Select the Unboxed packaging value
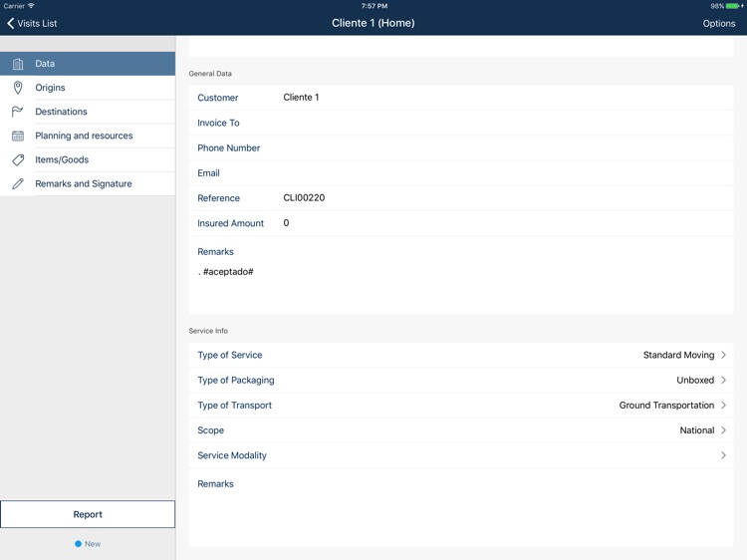Viewport: 747px width, 560px height. click(695, 381)
